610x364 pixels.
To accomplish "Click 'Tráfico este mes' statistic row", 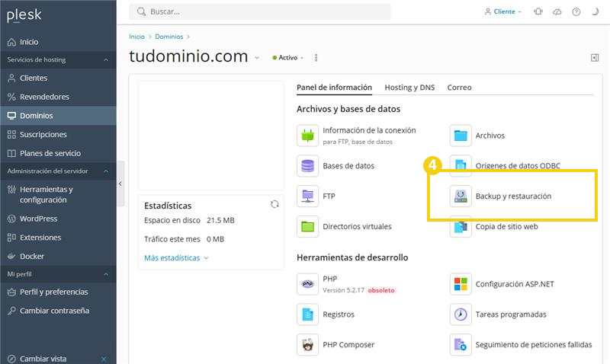I will (x=184, y=239).
